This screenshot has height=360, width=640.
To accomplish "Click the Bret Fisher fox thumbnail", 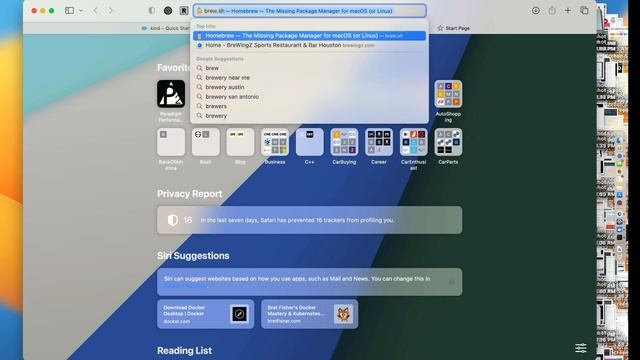I will (x=343, y=314).
